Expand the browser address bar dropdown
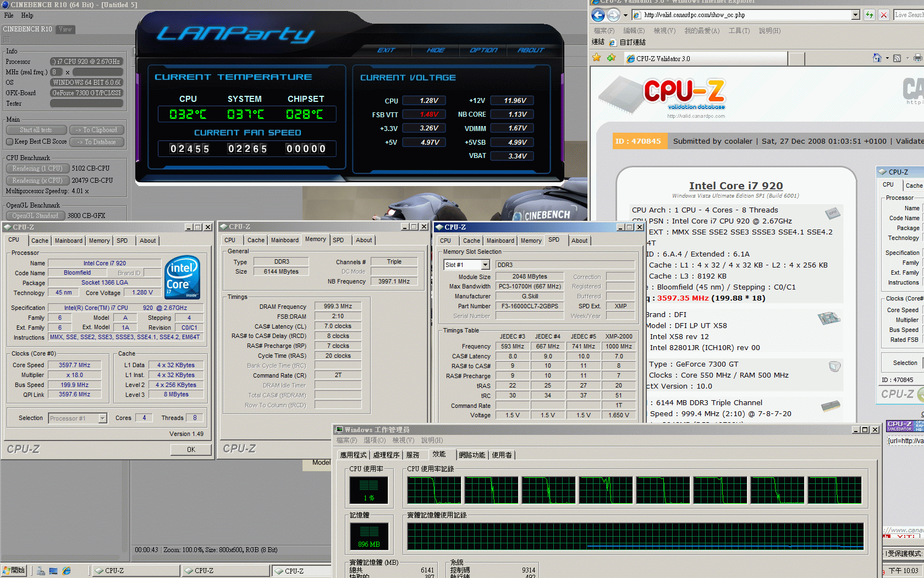 855,15
